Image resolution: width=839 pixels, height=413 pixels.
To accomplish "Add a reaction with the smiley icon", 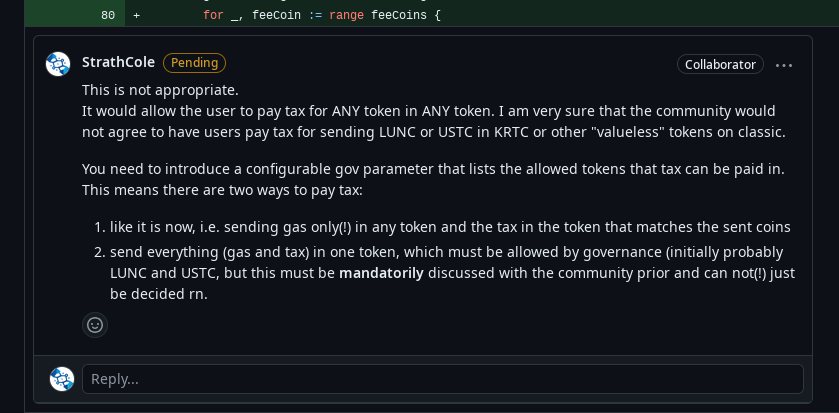I will 95,324.
